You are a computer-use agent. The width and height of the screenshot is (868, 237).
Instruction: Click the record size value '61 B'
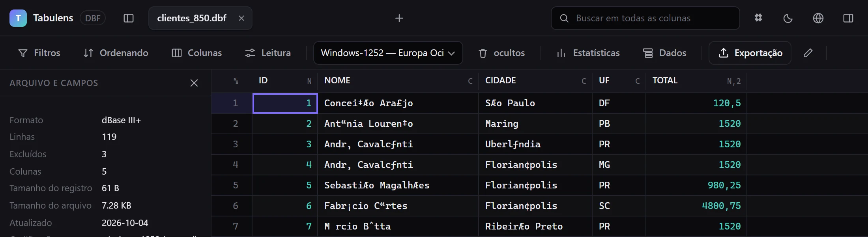(110, 188)
